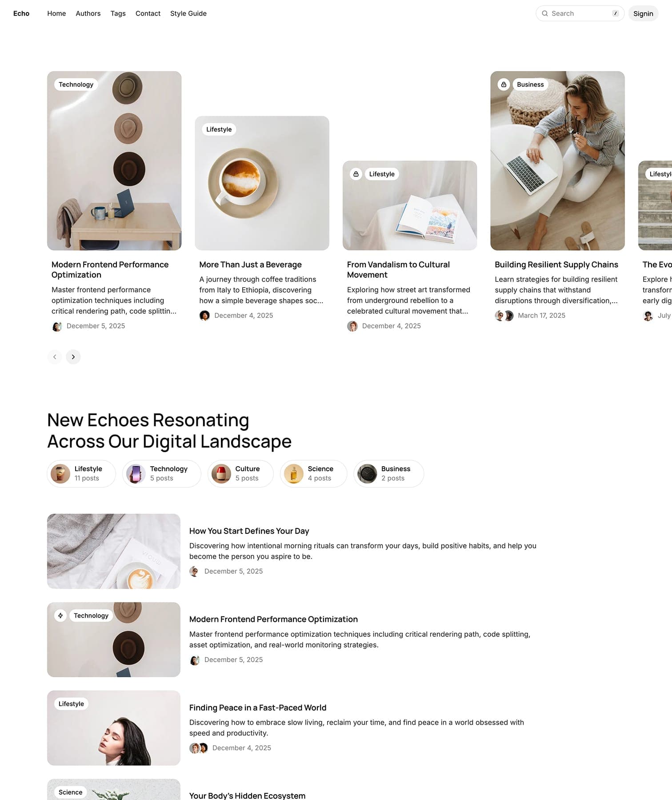Click lightning bolt icon on Technology thumbnail
672x800 pixels.
pyautogui.click(x=60, y=616)
